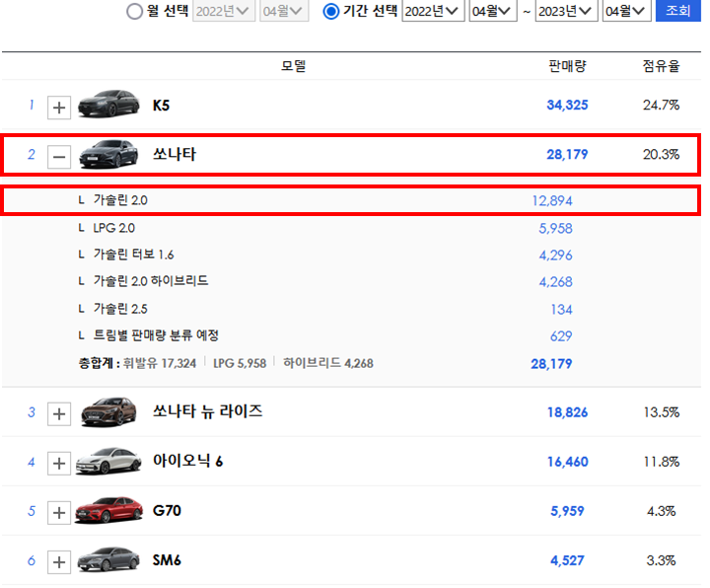The width and height of the screenshot is (710, 588).
Task: Expand the 쏘나타 뉴 라이즈 row
Action: [59, 414]
